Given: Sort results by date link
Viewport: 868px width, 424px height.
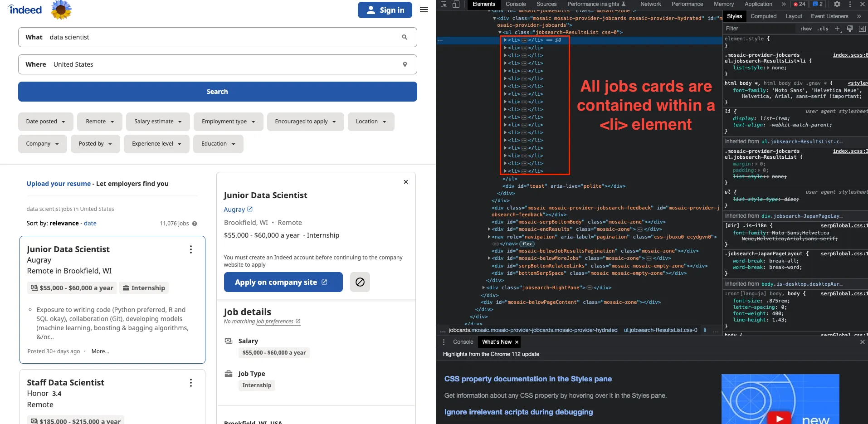Looking at the screenshot, I should point(90,224).
